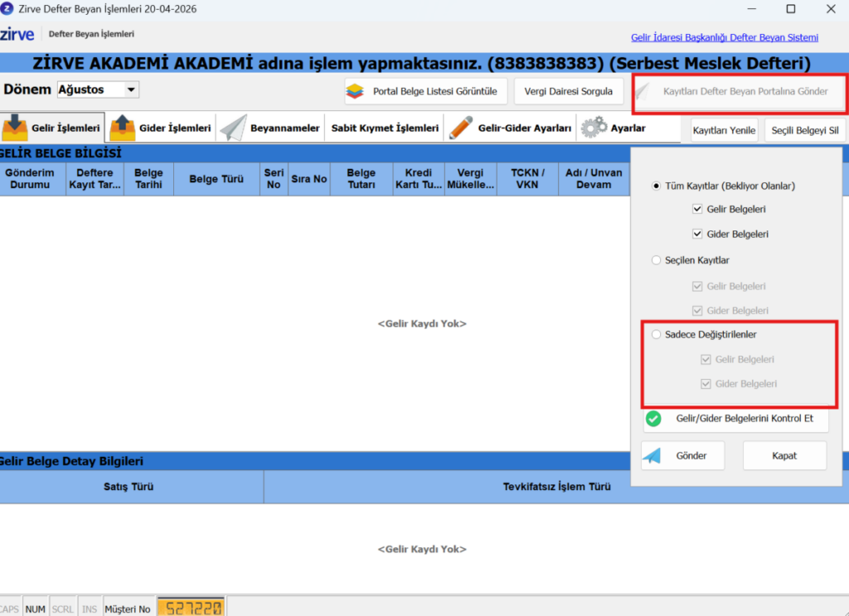Click the GELİR BELGE BİLGİSİ section title
The width and height of the screenshot is (849, 616).
pos(61,153)
